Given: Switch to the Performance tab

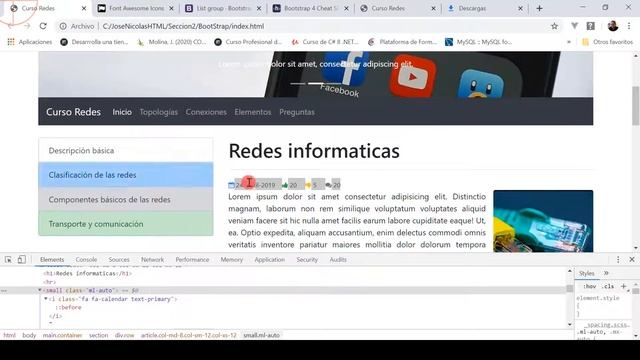Looking at the screenshot, I should click(192, 260).
